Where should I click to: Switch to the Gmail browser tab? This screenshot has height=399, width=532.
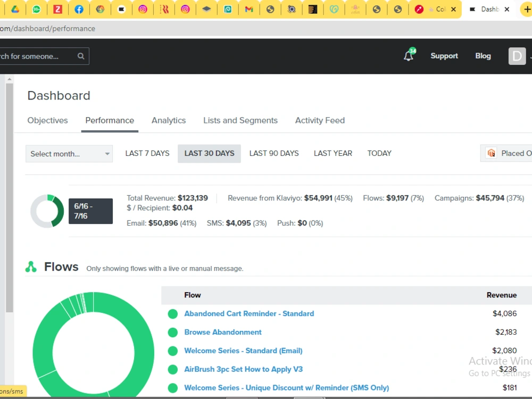point(249,9)
